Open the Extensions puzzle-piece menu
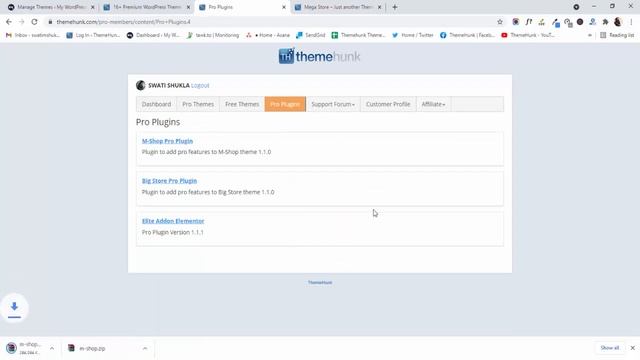 tap(605, 22)
